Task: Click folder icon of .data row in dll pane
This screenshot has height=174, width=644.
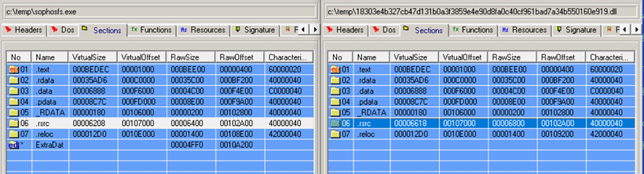Action: 335,91
